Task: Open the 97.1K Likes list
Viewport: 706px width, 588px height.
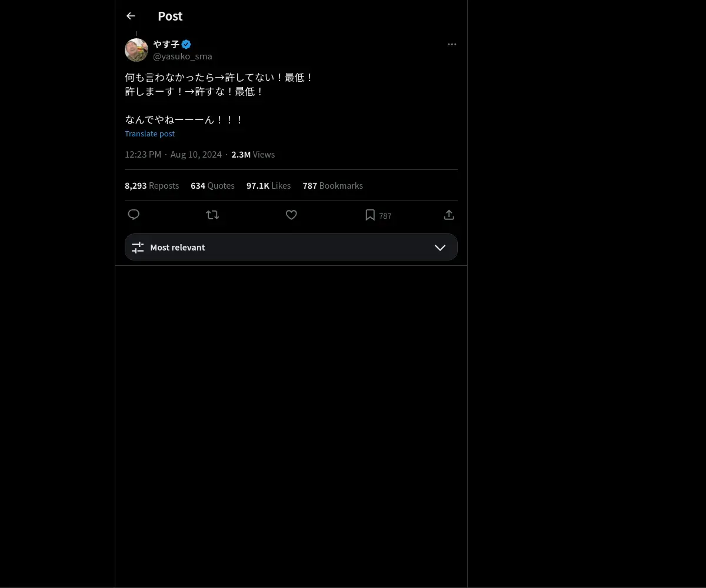Action: [x=268, y=186]
